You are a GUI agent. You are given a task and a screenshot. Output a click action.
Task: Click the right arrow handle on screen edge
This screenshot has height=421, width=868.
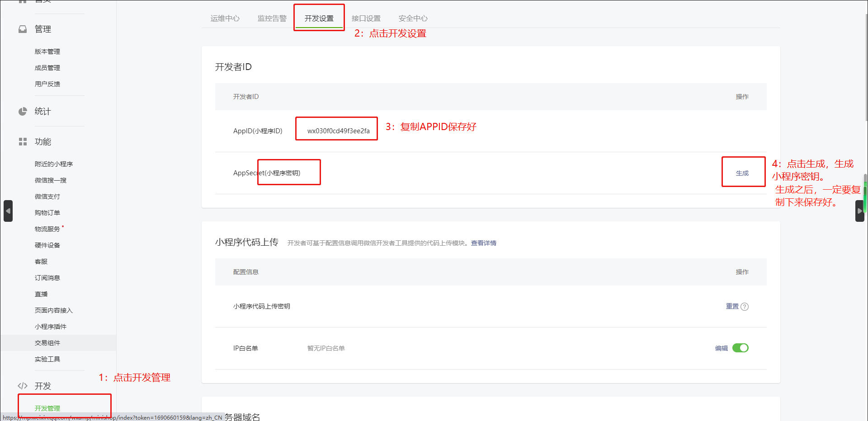[859, 211]
